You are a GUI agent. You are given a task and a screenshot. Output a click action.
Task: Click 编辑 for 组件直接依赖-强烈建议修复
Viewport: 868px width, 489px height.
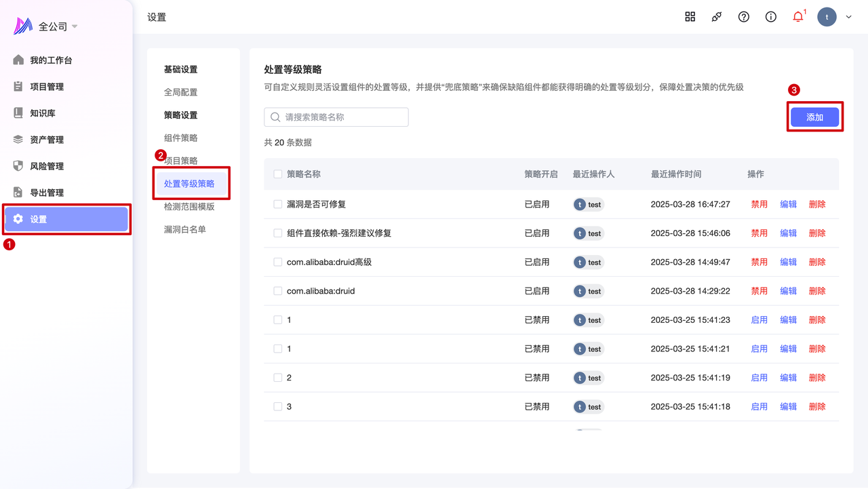coord(788,233)
